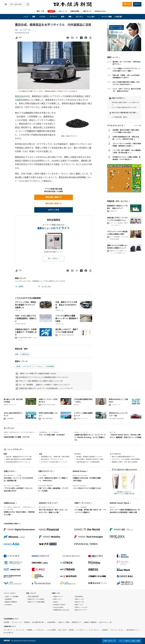This screenshot has width=145, height=644.
Task: Open the 人事ウオッチ menu item
Action: coord(87,11)
